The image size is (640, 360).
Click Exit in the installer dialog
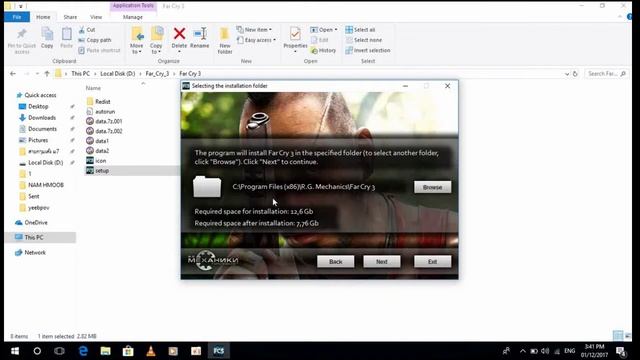click(x=432, y=262)
